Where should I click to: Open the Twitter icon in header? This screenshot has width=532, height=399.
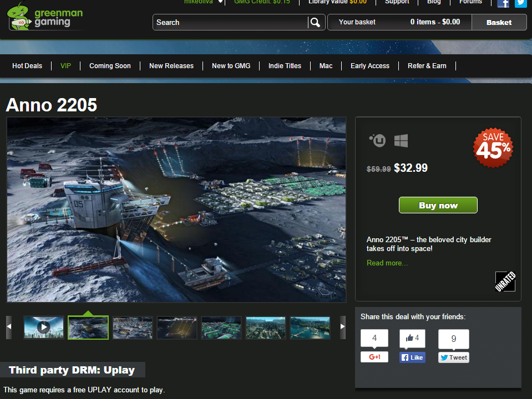pos(521,3)
